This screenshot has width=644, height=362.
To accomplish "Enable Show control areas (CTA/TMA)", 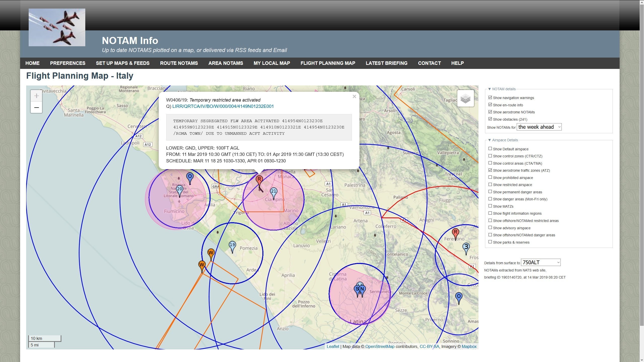I will (x=490, y=163).
